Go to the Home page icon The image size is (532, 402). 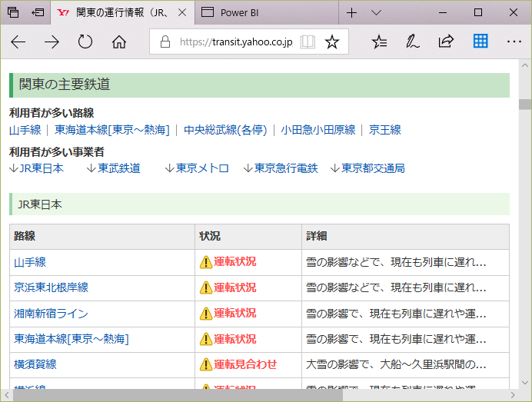point(119,42)
